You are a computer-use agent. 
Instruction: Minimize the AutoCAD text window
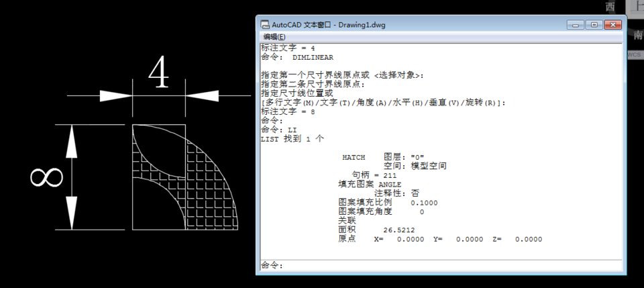pos(576,25)
